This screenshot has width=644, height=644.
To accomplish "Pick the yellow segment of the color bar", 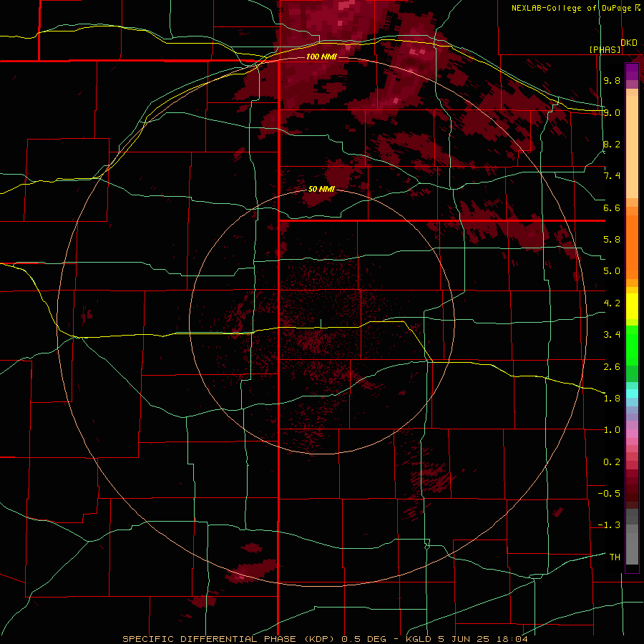I will click(632, 306).
